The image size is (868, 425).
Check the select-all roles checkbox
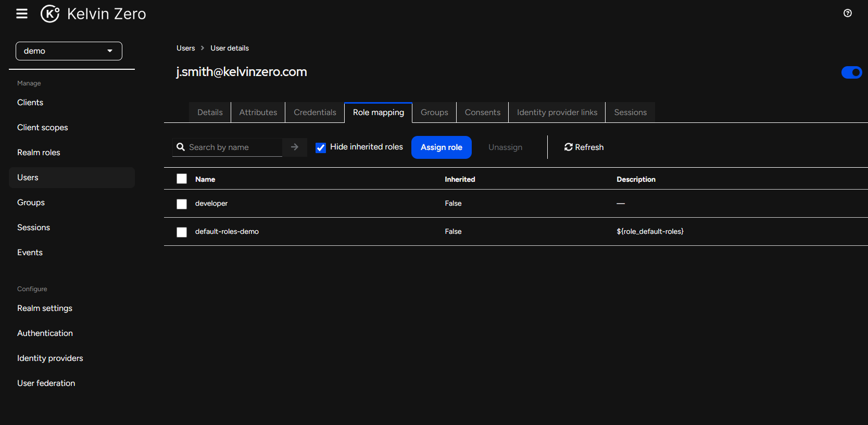pyautogui.click(x=182, y=179)
